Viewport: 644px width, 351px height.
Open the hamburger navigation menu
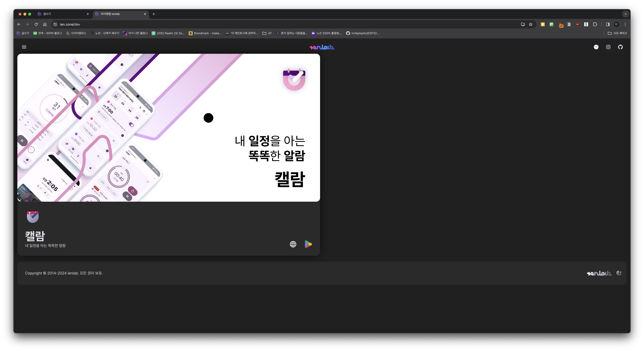pos(24,47)
